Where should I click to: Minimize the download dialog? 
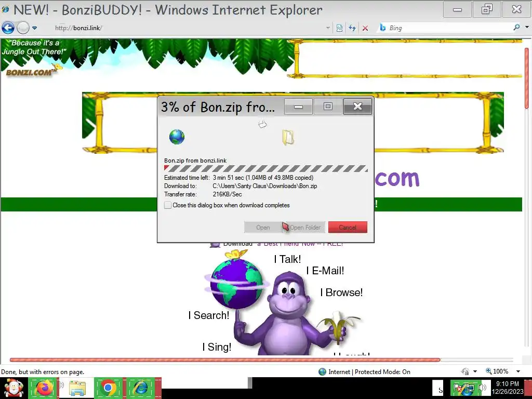coord(298,107)
